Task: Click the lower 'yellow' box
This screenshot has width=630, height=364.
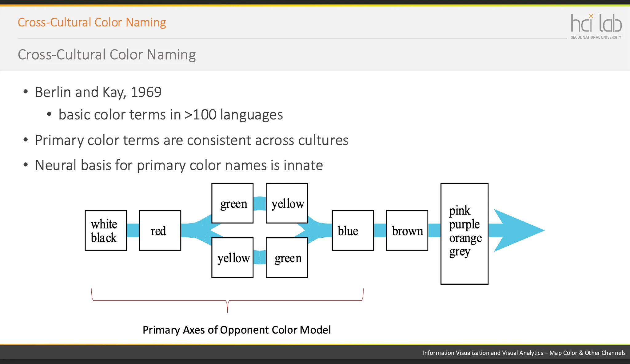Action: (233, 258)
